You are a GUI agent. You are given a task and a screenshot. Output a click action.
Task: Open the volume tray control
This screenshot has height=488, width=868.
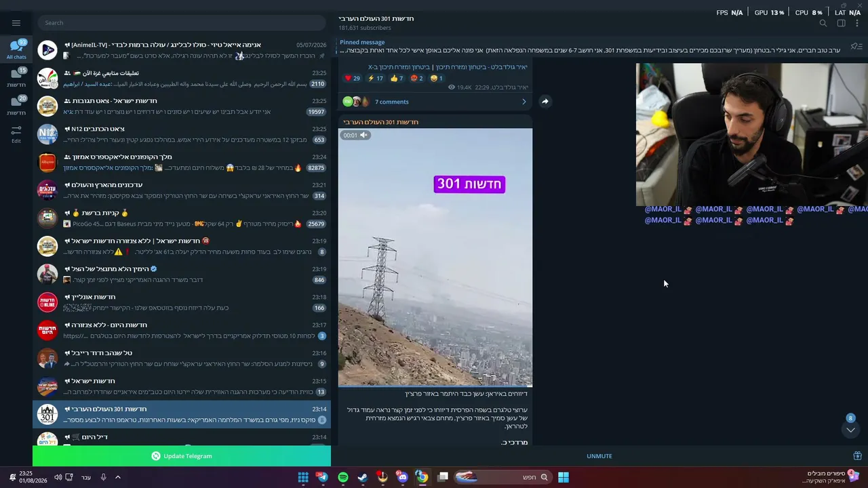pyautogui.click(x=58, y=477)
